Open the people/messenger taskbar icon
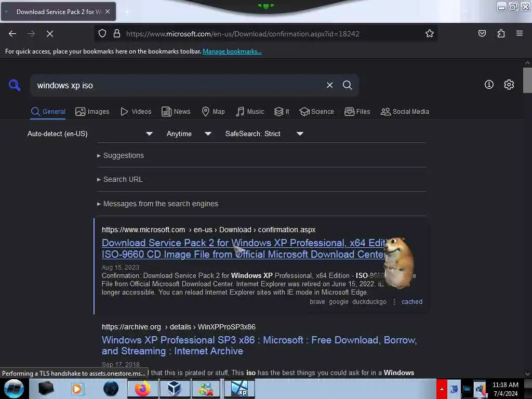Image resolution: width=532 pixels, height=399 pixels. coord(206,389)
